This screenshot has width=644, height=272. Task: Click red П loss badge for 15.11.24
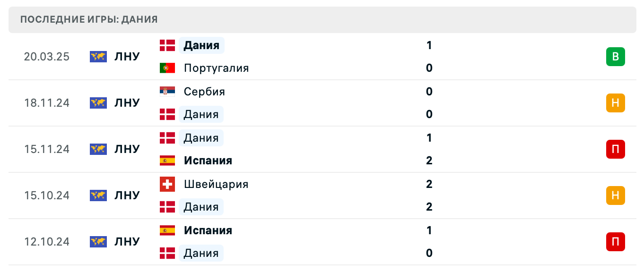tap(615, 149)
